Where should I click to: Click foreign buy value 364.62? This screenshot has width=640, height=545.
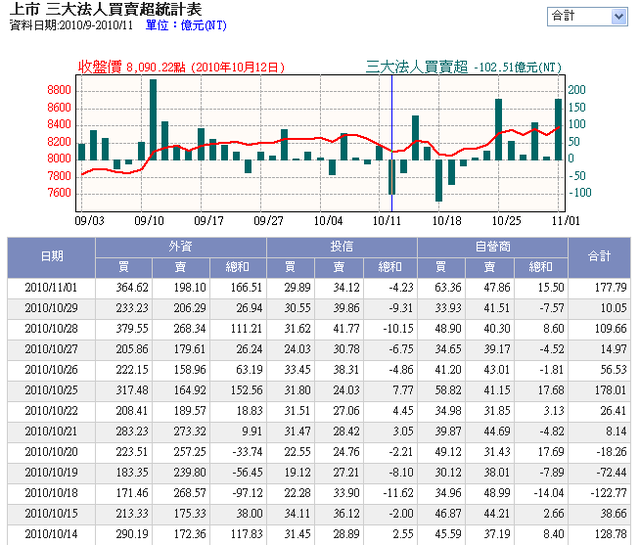132,288
